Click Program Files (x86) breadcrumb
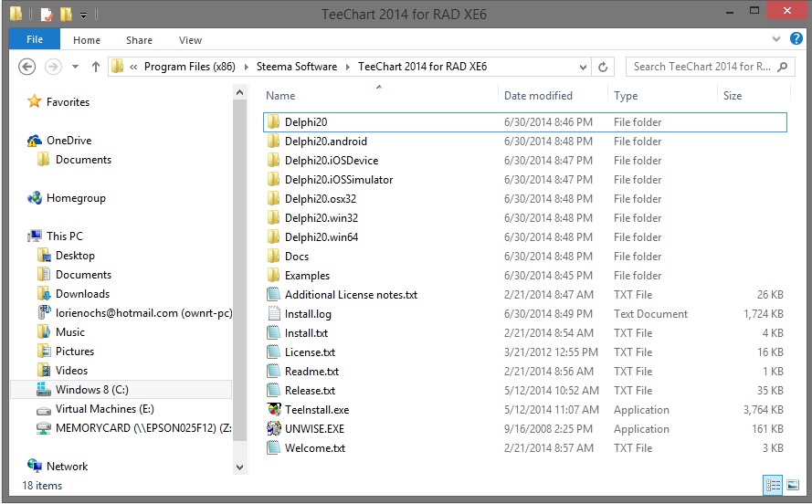 pos(190,67)
